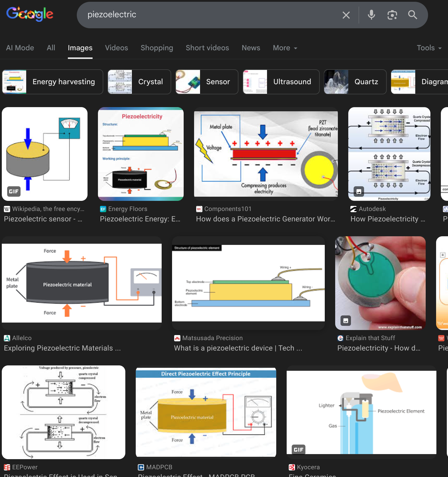Submit search with magnifier icon

click(413, 15)
